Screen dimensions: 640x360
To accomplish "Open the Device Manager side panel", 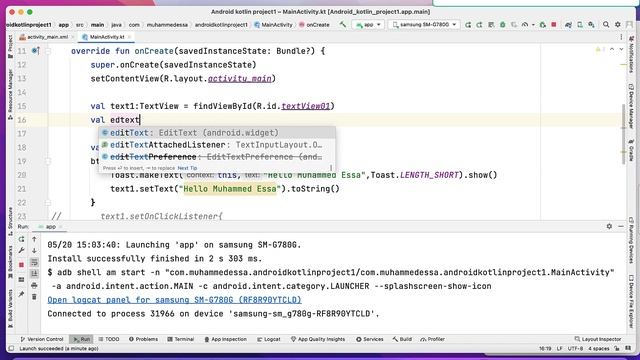I will (x=631, y=106).
